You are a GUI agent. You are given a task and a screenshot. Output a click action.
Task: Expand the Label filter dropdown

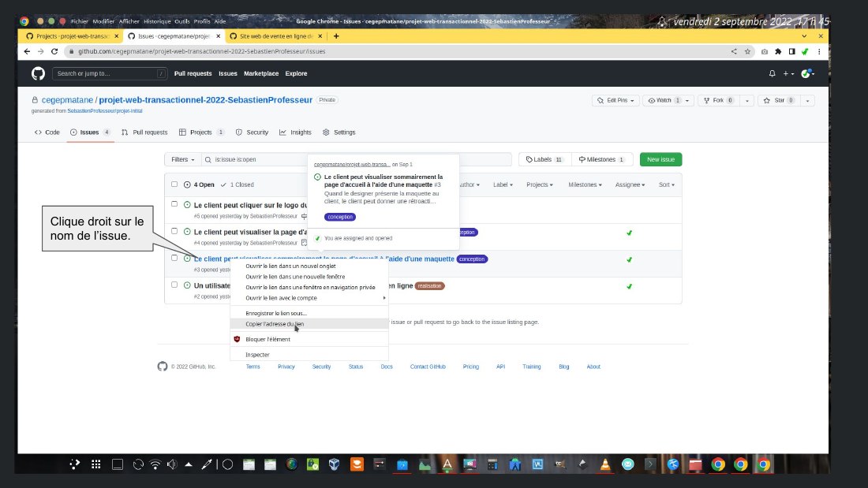pos(503,184)
